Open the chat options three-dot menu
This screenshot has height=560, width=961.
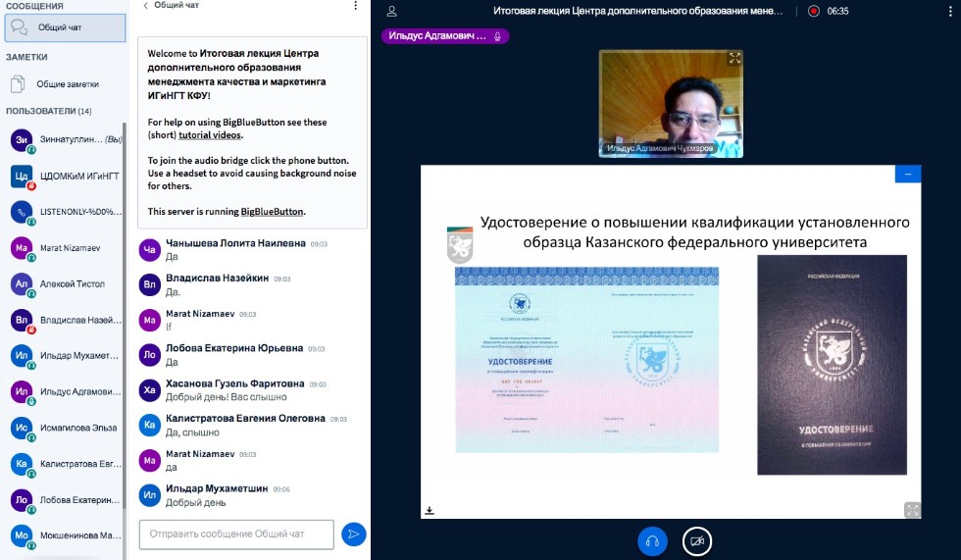[x=355, y=6]
